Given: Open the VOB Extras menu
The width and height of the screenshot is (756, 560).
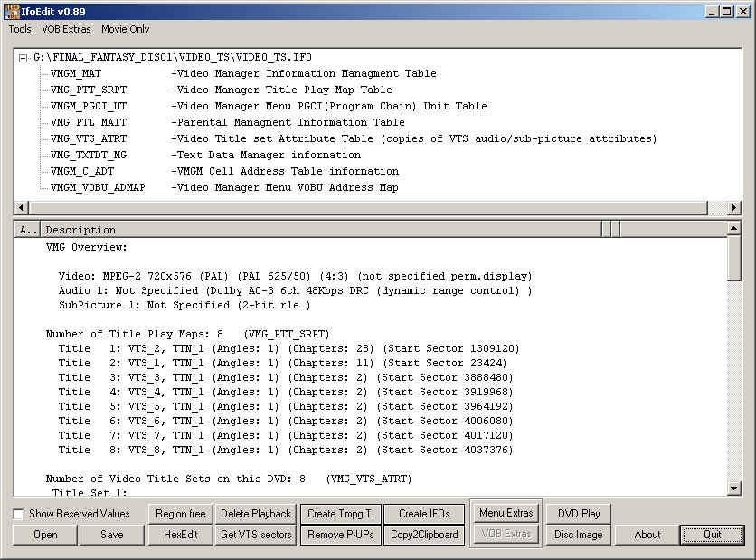Looking at the screenshot, I should click(66, 29).
